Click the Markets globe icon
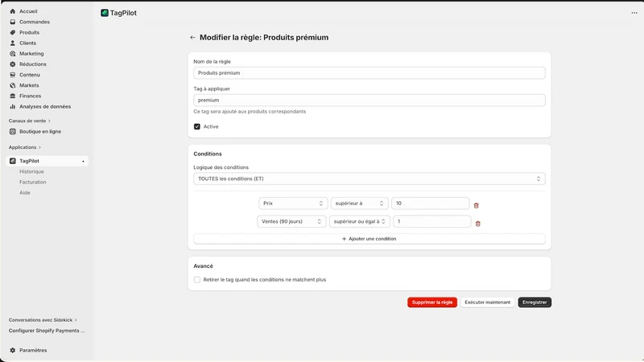The image size is (644, 362). coord(13,85)
